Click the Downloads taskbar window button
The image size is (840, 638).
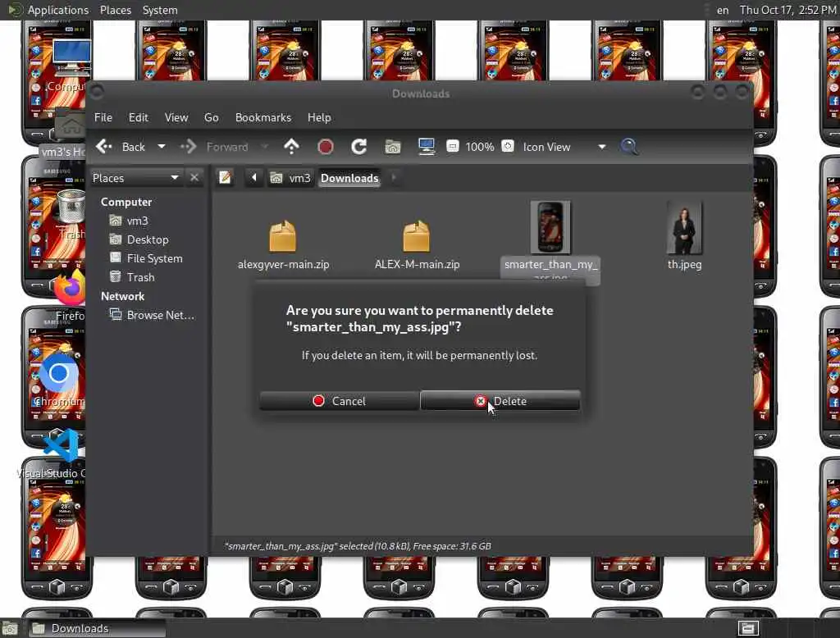click(97, 628)
